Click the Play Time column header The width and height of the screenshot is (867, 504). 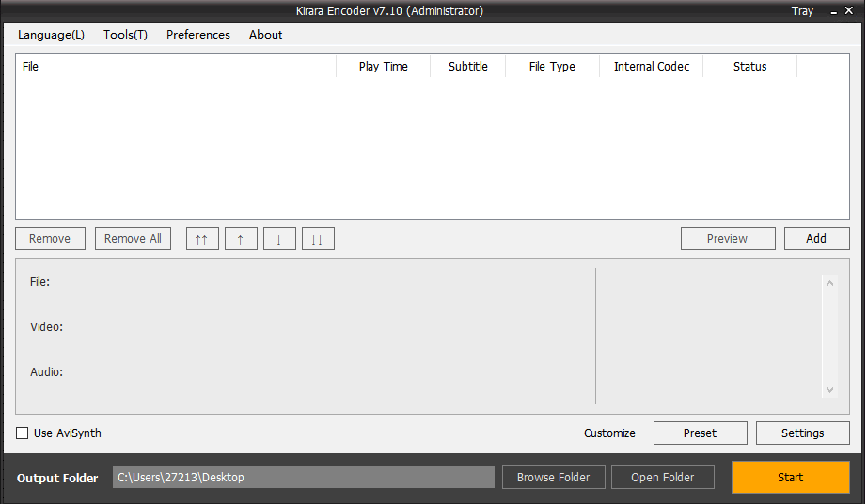click(383, 67)
